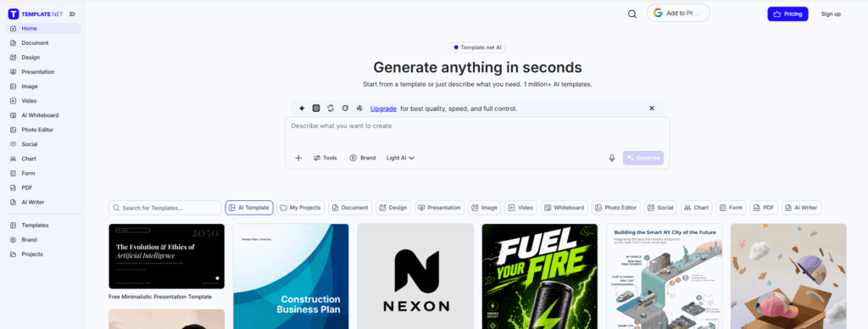Image resolution: width=868 pixels, height=329 pixels.
Task: Open Construction Business Plan template thumbnail
Action: coord(292,276)
